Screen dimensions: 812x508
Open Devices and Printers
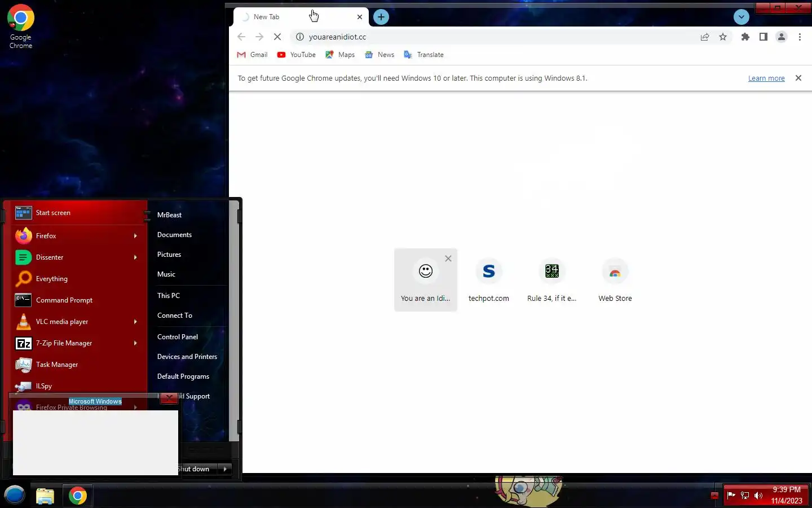coord(188,357)
